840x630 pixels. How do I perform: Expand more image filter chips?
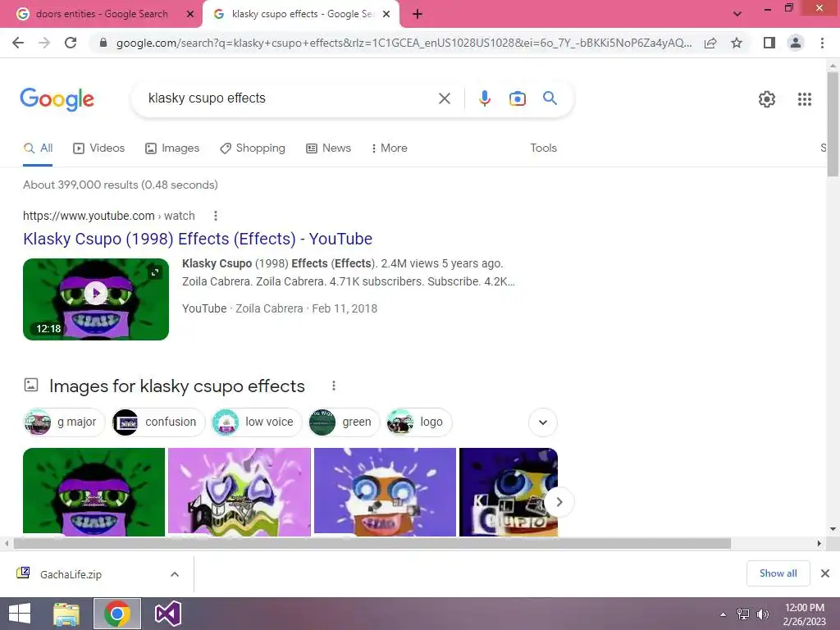pyautogui.click(x=543, y=422)
